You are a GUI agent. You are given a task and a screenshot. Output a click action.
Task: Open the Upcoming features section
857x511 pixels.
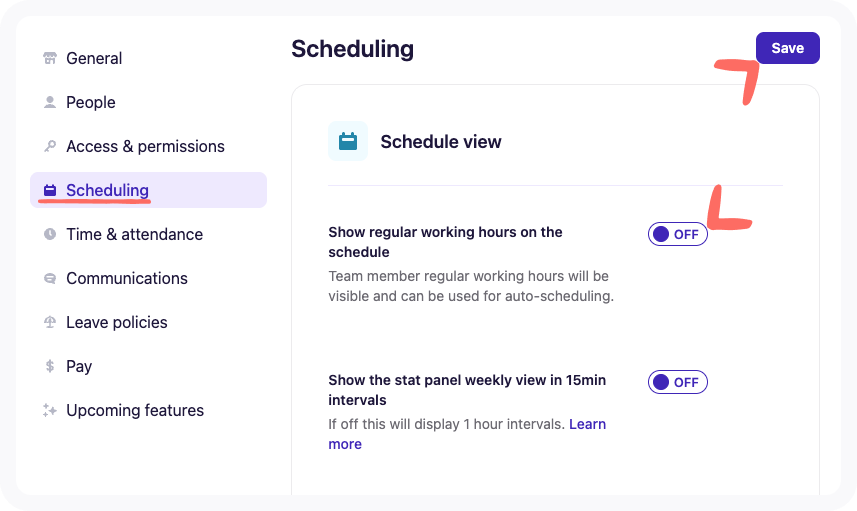(135, 410)
